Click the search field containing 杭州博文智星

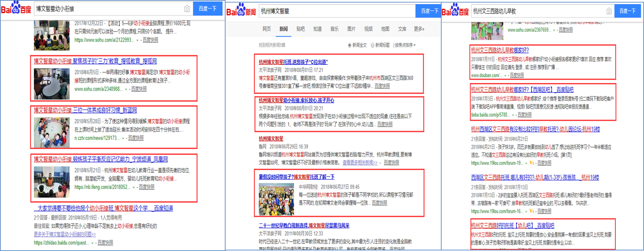click(x=337, y=11)
